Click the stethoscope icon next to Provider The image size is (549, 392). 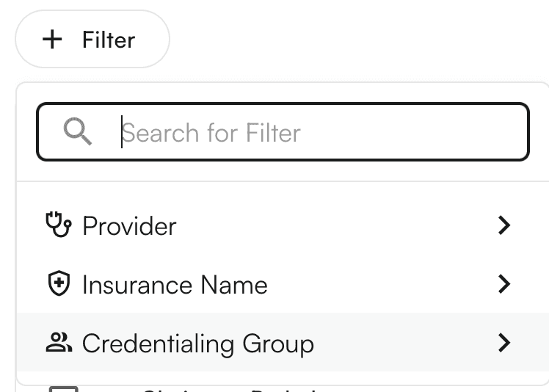coord(59,225)
